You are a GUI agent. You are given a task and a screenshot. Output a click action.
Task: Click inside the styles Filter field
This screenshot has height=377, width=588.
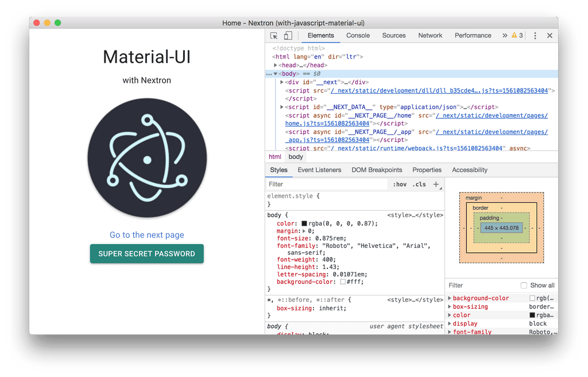[322, 184]
